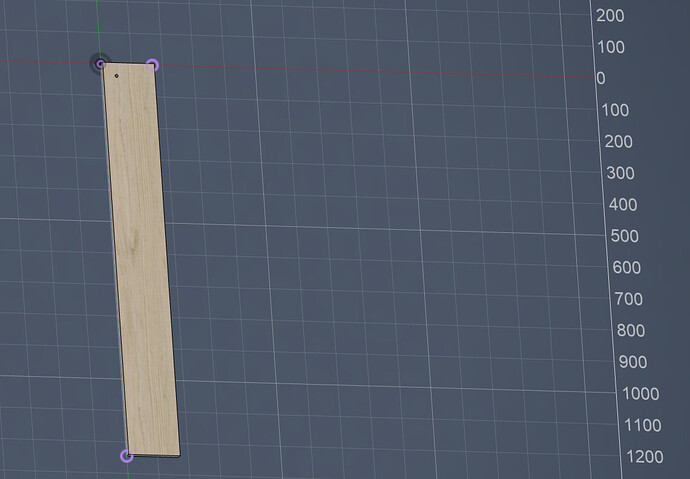Click the ruler label "700"
Screen dimensions: 690x479
click(x=629, y=300)
